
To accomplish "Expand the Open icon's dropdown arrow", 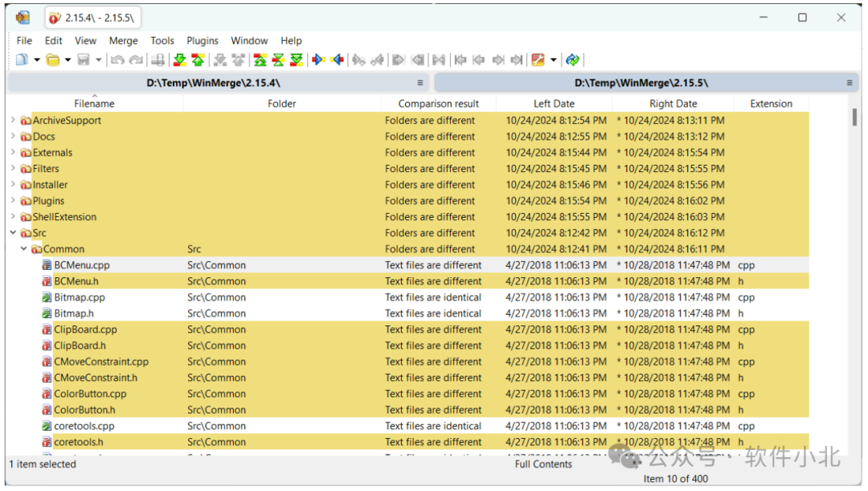I will (x=68, y=59).
